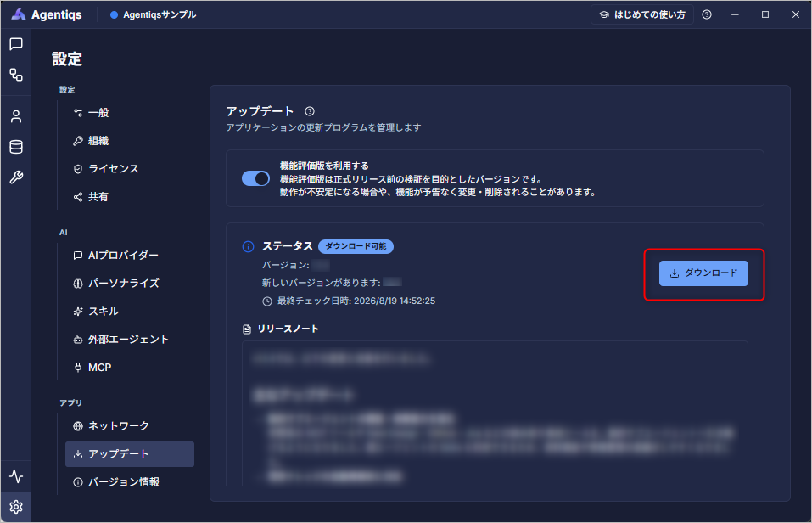
Task: Click the settings gear icon in sidebar
Action: pyautogui.click(x=16, y=507)
